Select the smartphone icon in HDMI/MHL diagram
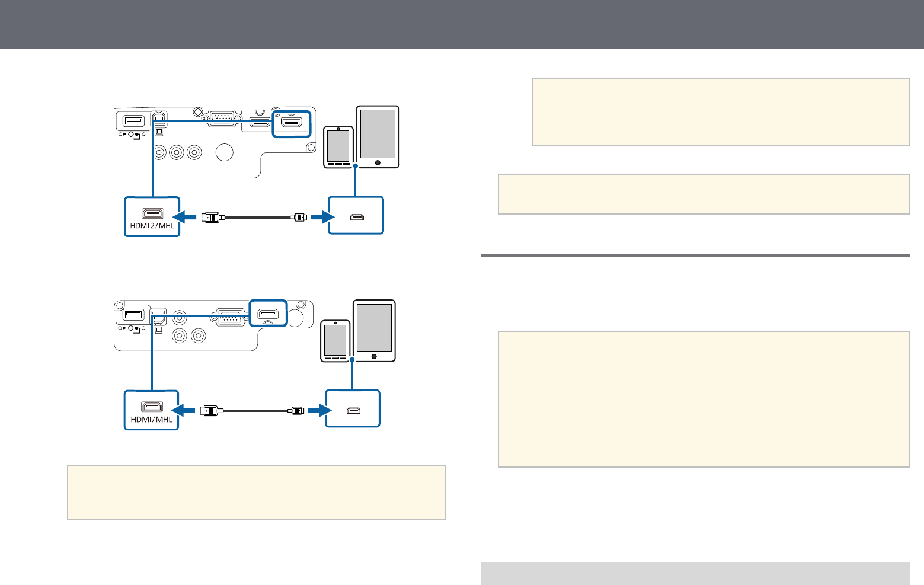 [335, 340]
